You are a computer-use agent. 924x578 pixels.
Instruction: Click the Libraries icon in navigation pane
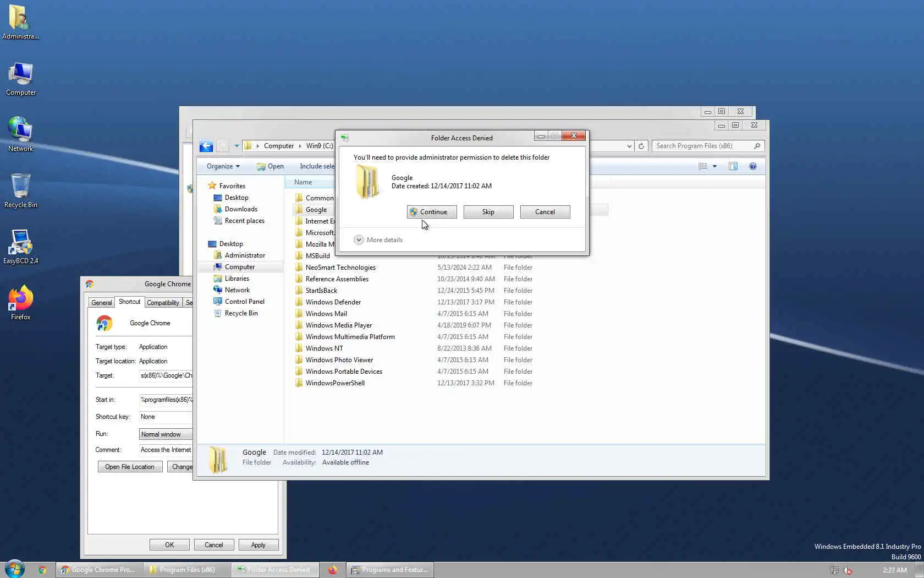(218, 279)
